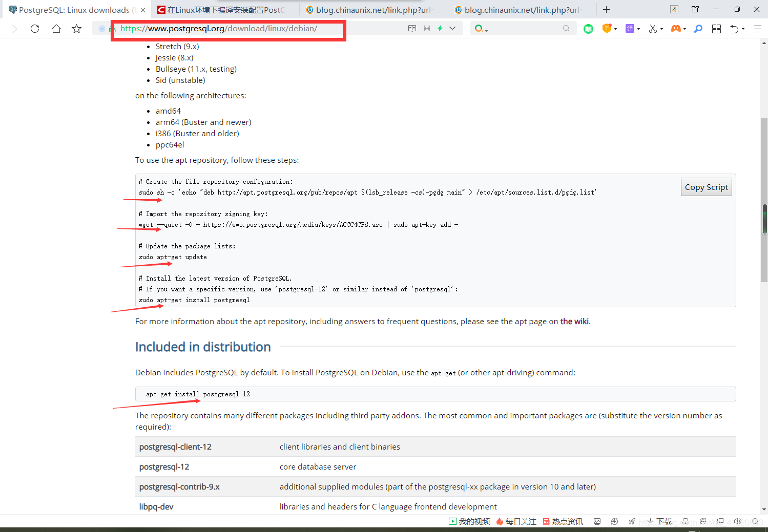The height and width of the screenshot is (532, 768).
Task: Expand the yen wallet dropdown arrow
Action: click(x=615, y=29)
